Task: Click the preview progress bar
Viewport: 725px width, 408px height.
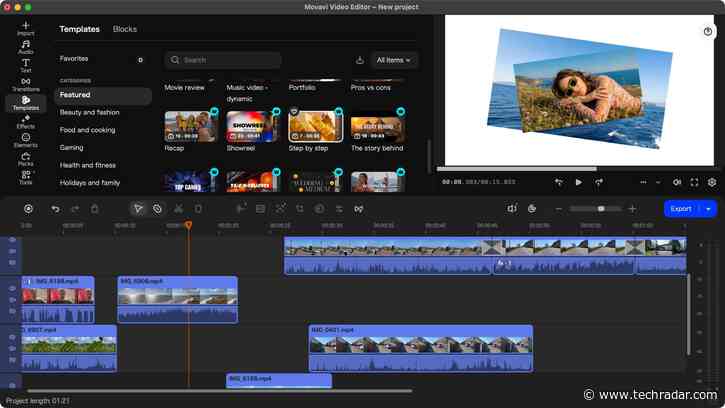Action: 576,169
